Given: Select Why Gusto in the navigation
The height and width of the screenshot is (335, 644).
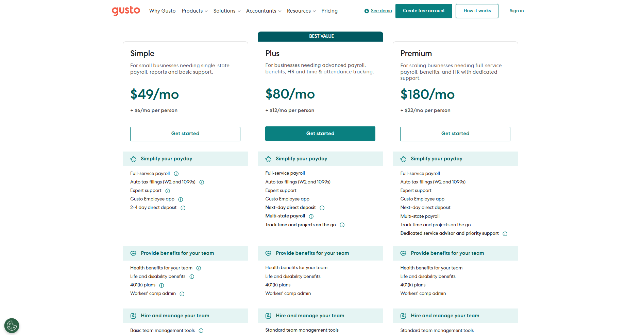Looking at the screenshot, I should (x=162, y=11).
